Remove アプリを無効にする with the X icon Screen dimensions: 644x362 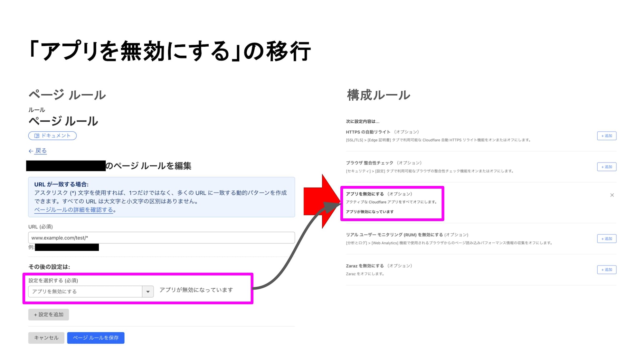612,195
